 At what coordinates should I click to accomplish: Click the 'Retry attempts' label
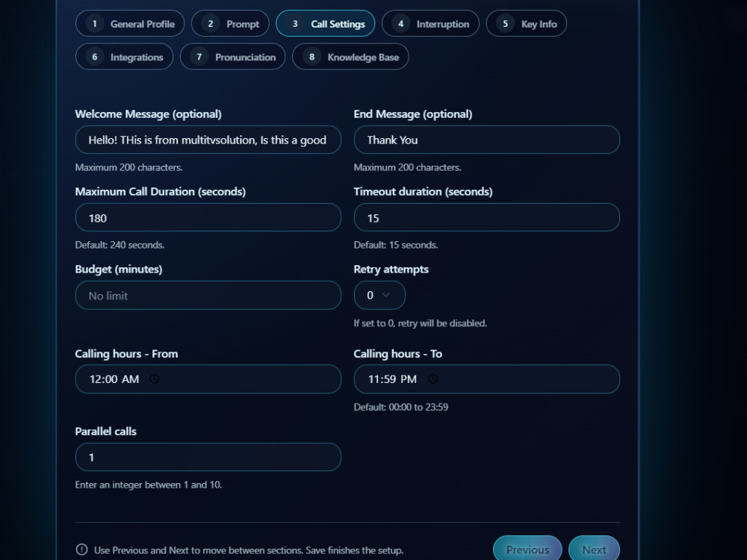tap(391, 270)
